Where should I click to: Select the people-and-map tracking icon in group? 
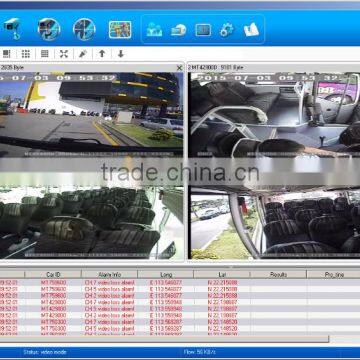pos(154,30)
